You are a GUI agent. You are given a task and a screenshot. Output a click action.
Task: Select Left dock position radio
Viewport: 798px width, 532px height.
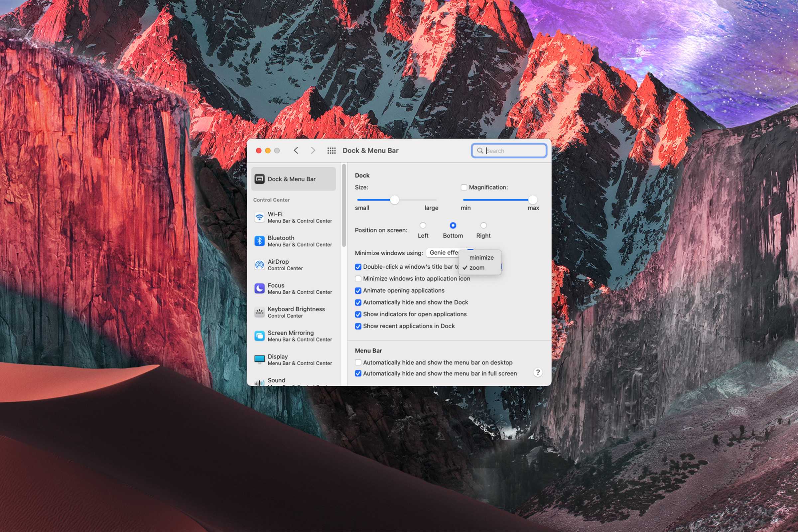[x=423, y=225]
